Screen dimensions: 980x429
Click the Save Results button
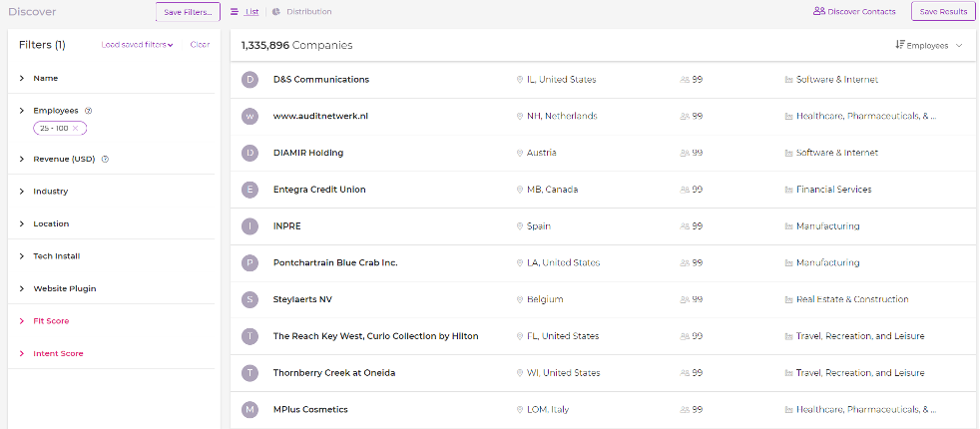943,11
